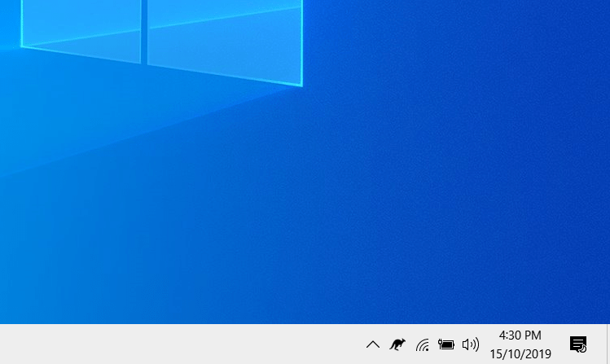This screenshot has height=364, width=610.
Task: Click the sound waves of the speaker icon
Action: click(475, 344)
